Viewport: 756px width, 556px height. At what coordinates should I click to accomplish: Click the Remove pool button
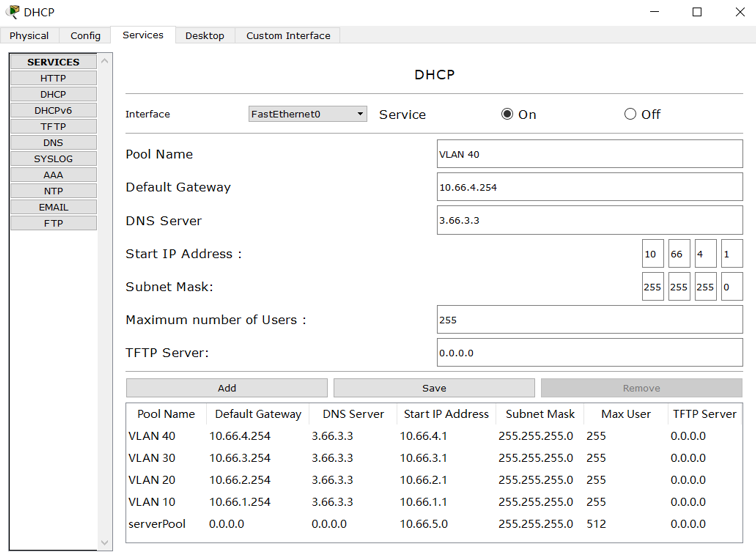pyautogui.click(x=641, y=388)
